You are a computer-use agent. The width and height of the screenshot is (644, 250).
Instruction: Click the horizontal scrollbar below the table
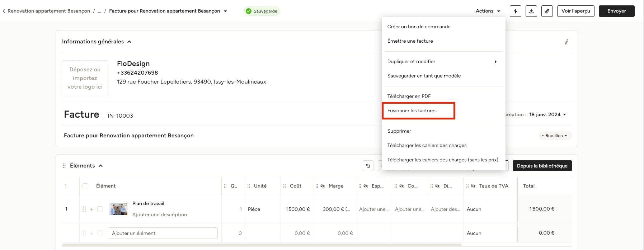(262, 245)
